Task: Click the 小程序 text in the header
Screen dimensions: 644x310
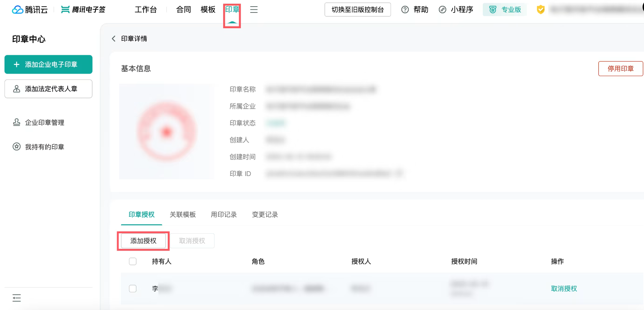Action: tap(462, 10)
